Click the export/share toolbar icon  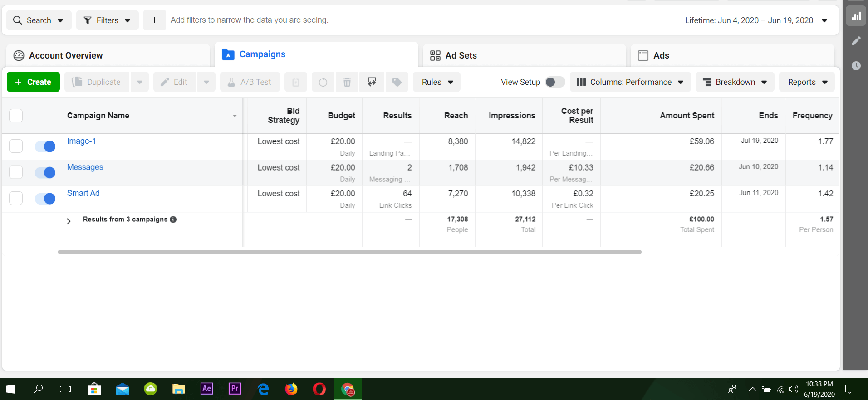372,82
